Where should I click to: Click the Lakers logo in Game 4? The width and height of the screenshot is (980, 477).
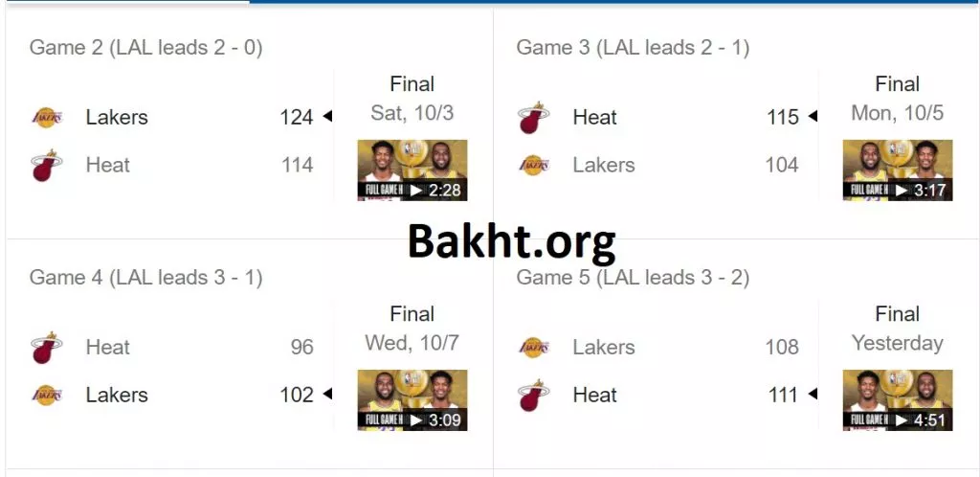tap(46, 395)
